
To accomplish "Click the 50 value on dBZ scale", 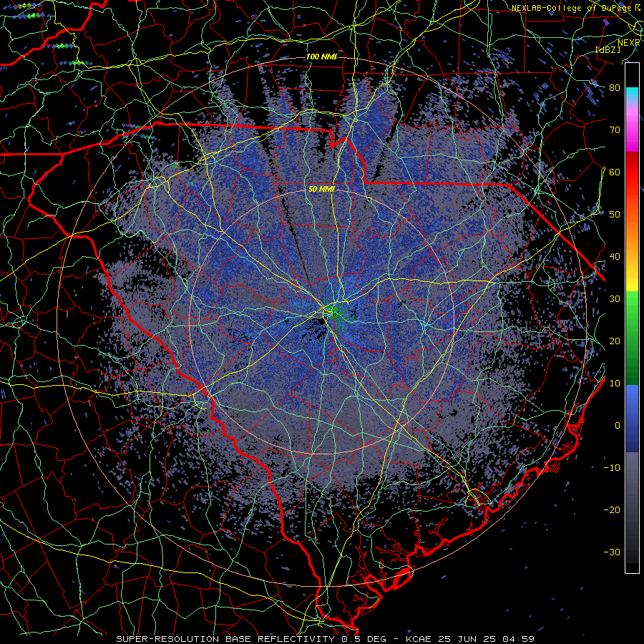I will tap(615, 215).
